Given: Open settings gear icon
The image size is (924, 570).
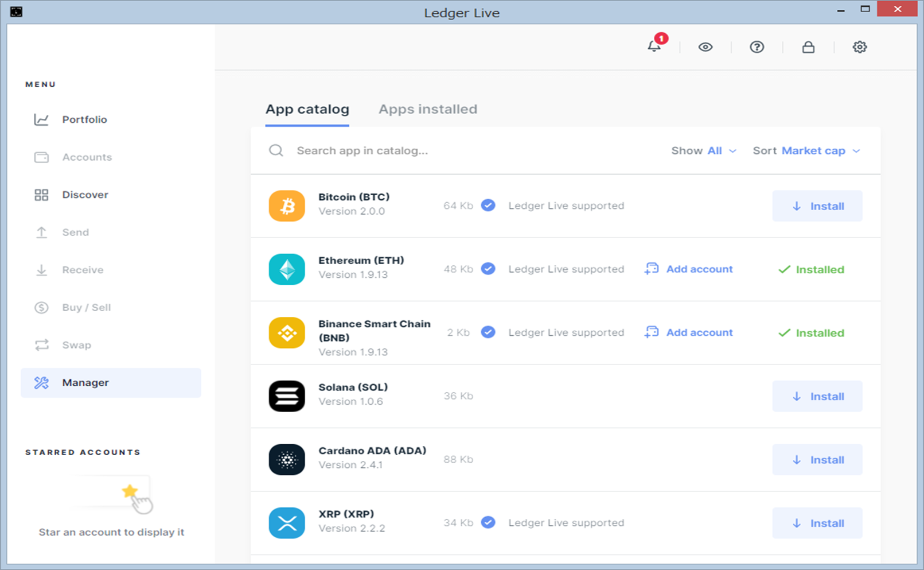Looking at the screenshot, I should click(859, 47).
